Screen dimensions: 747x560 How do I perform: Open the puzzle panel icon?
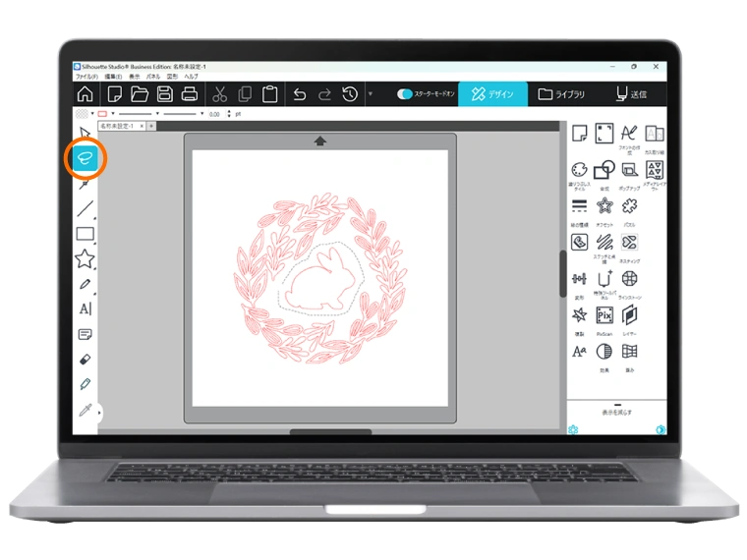[x=630, y=206]
